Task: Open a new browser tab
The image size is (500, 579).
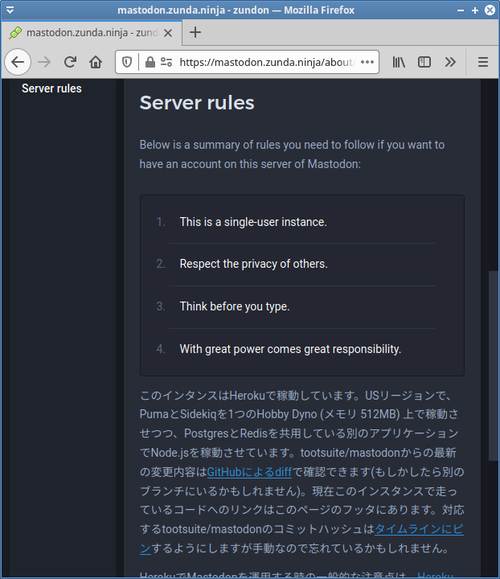Action: pos(195,32)
